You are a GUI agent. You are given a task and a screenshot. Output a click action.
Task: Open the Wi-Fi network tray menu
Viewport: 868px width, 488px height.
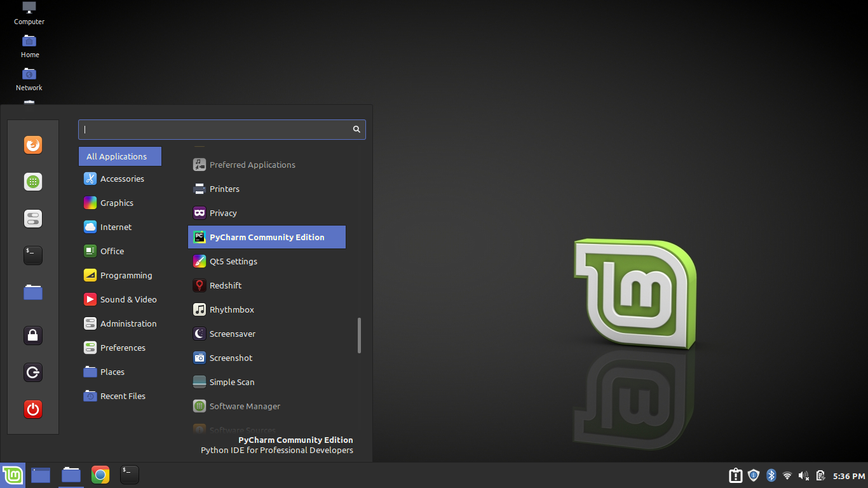[x=787, y=475]
